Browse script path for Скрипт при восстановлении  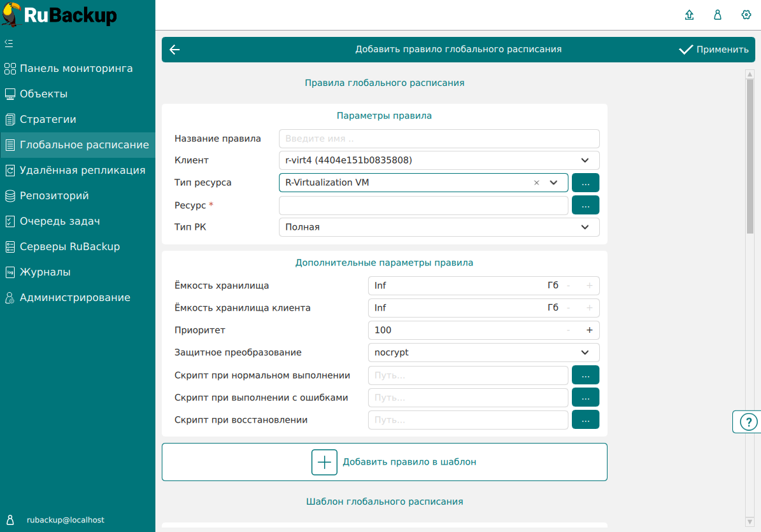[585, 420]
